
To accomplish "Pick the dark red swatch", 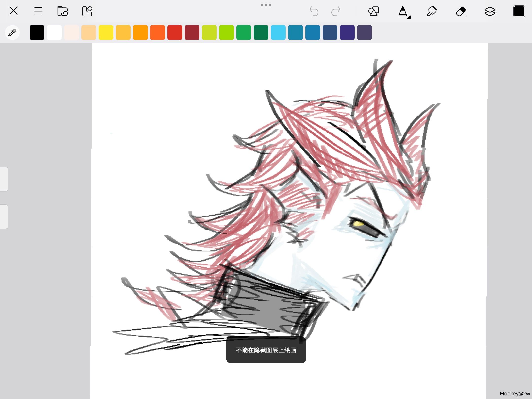I will 192,32.
